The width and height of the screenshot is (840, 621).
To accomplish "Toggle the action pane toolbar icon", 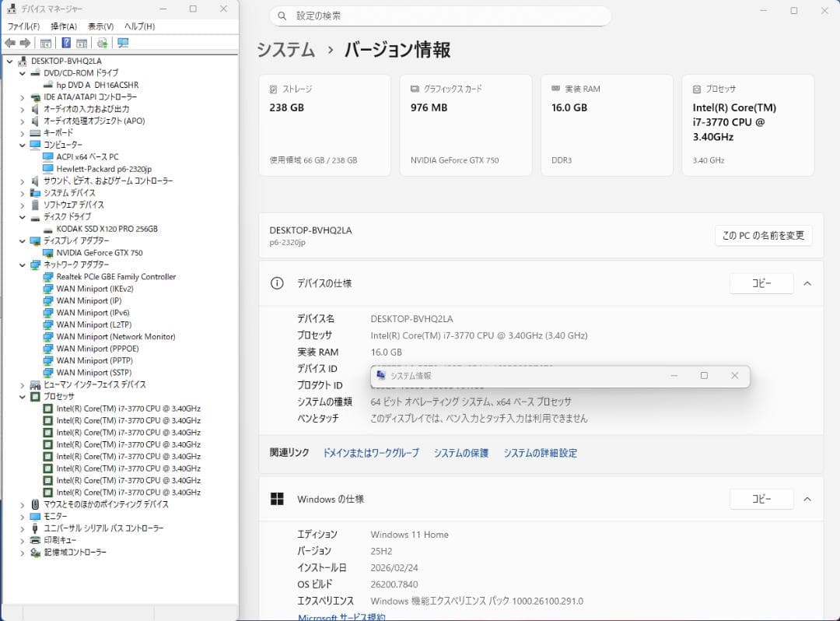I will 82,43.
